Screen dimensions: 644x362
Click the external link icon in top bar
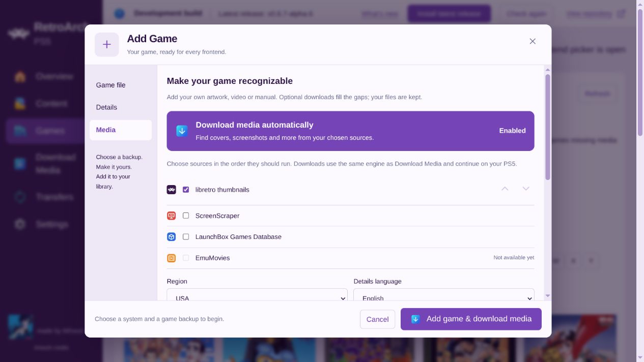(x=621, y=14)
